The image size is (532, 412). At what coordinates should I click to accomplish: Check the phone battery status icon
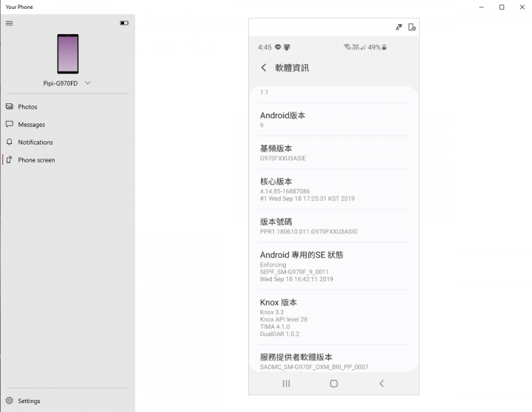[124, 23]
